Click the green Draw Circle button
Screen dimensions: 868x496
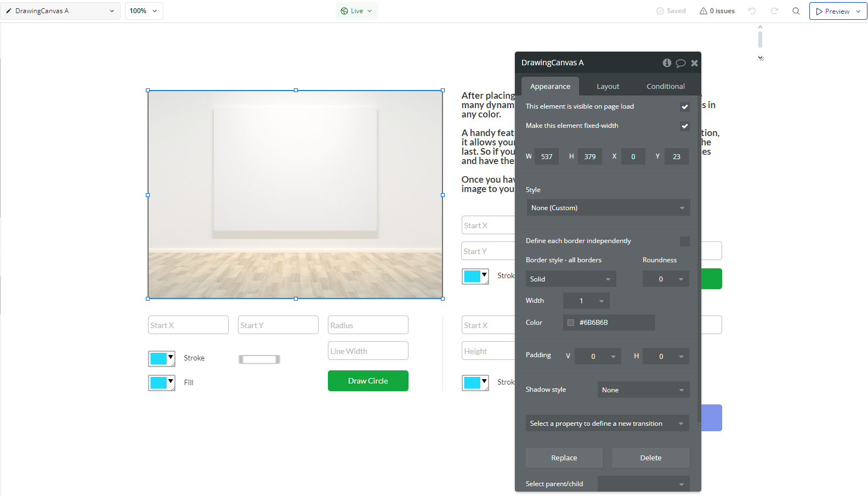coord(368,381)
